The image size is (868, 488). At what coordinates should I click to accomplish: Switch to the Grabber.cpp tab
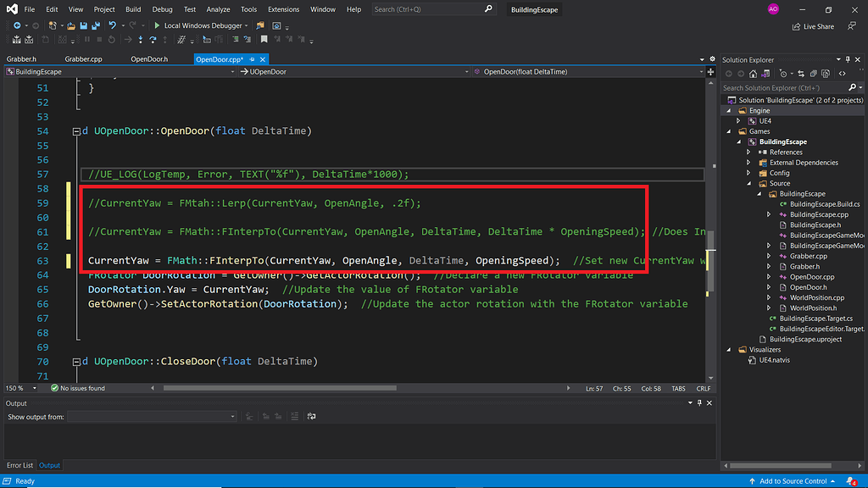pos(83,59)
